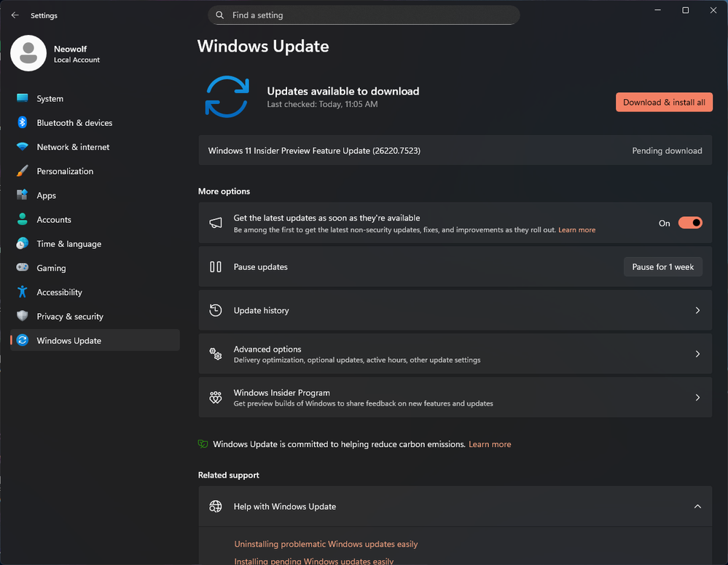Screen dimensions: 728x565
Task: Click the Advanced options gears icon
Action: pos(216,354)
